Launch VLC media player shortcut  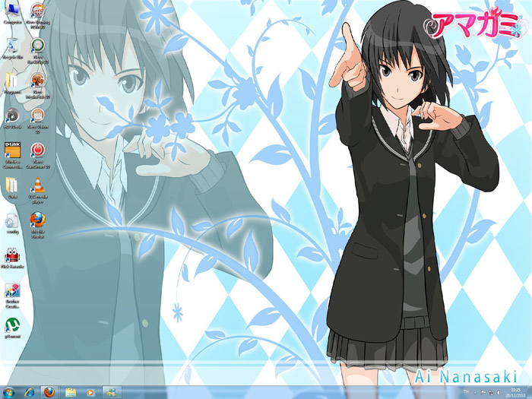click(38, 190)
